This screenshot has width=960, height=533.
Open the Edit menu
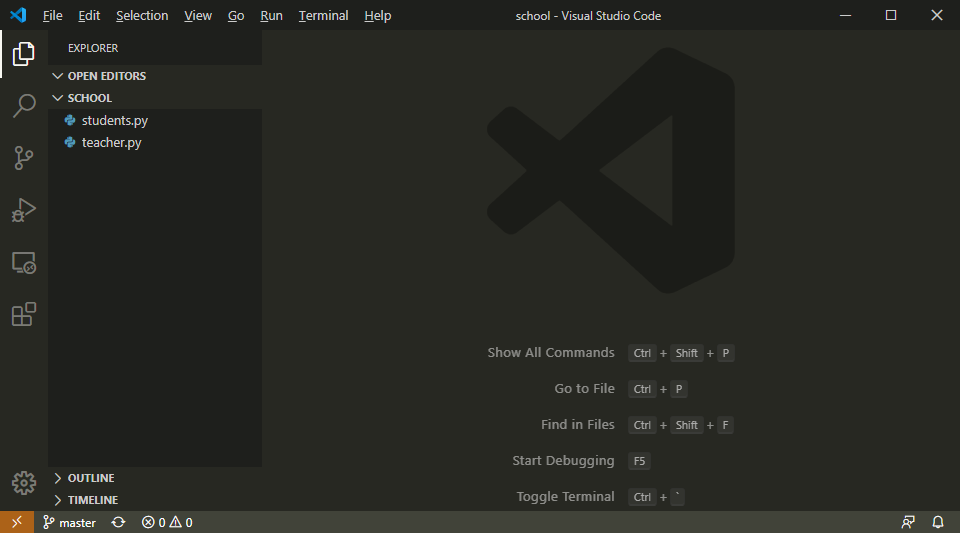[89, 15]
